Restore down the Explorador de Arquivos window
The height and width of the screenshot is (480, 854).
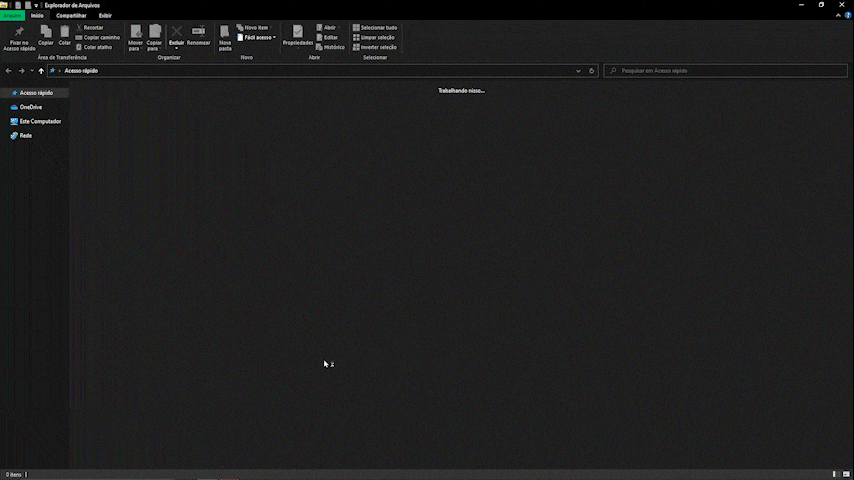[821, 5]
